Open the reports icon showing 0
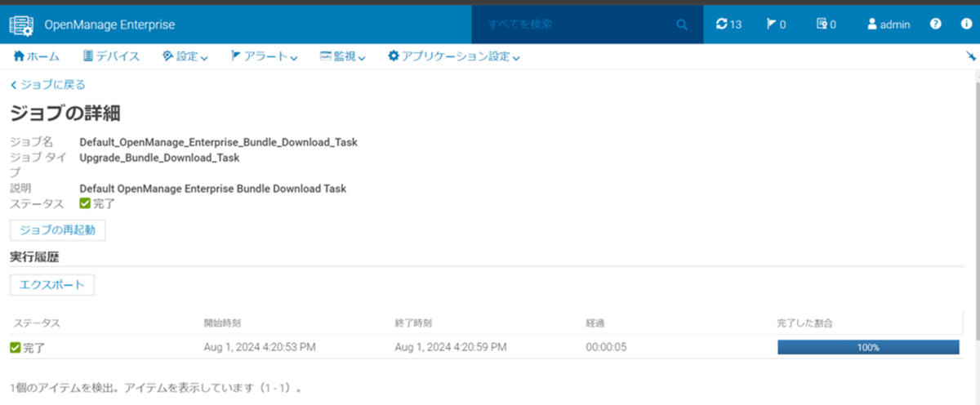 826,24
